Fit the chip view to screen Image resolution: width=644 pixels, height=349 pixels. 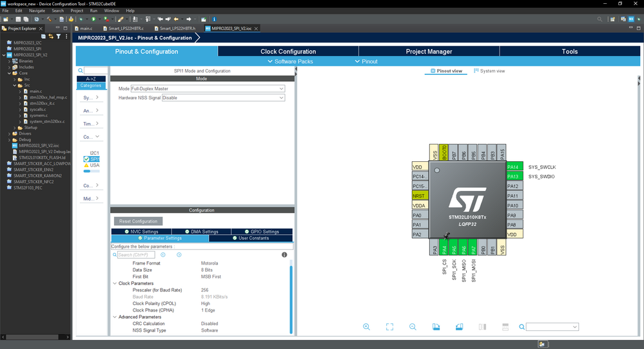389,327
